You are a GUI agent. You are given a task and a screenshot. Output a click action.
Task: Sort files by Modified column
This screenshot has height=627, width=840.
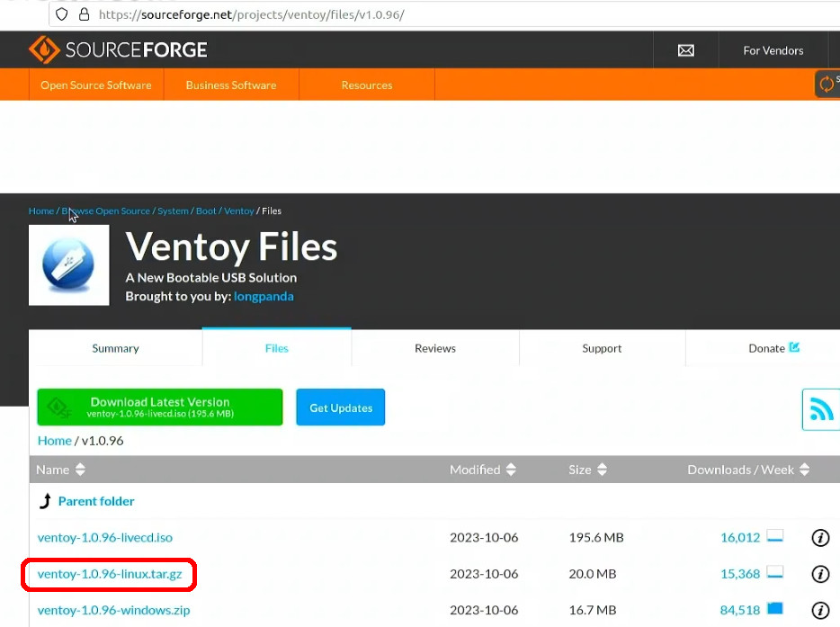(x=483, y=470)
